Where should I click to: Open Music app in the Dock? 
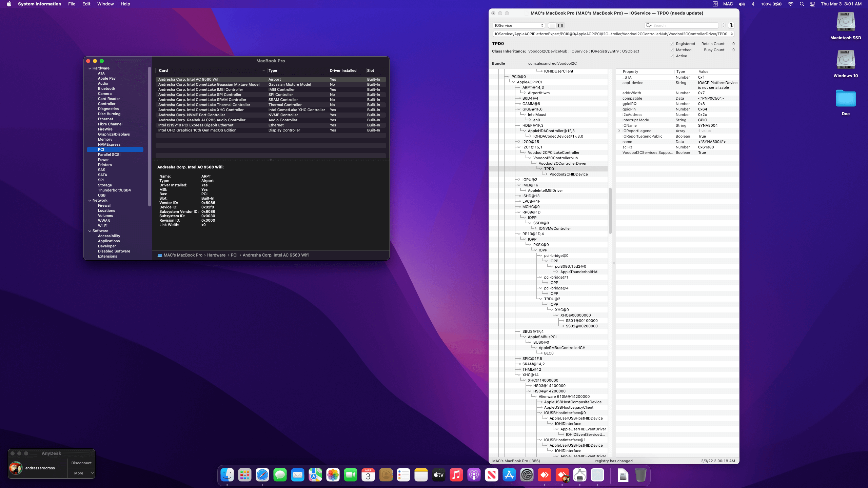[456, 475]
